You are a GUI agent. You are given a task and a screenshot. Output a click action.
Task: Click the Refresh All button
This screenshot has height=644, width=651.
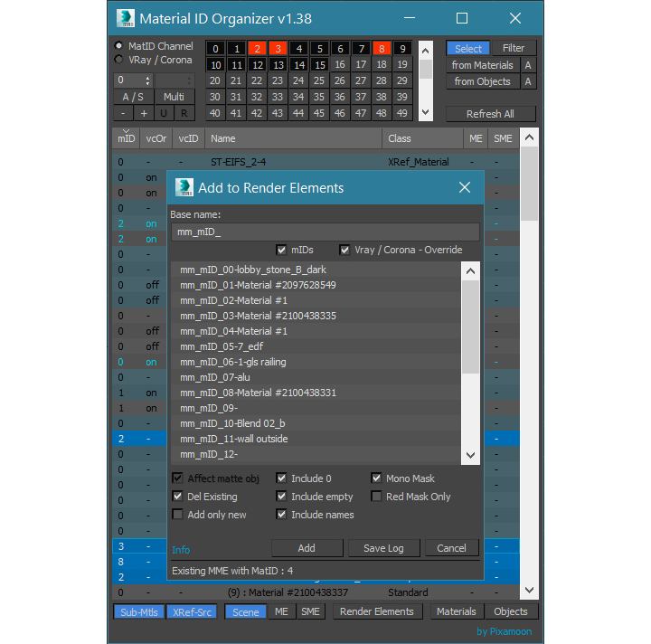[490, 114]
